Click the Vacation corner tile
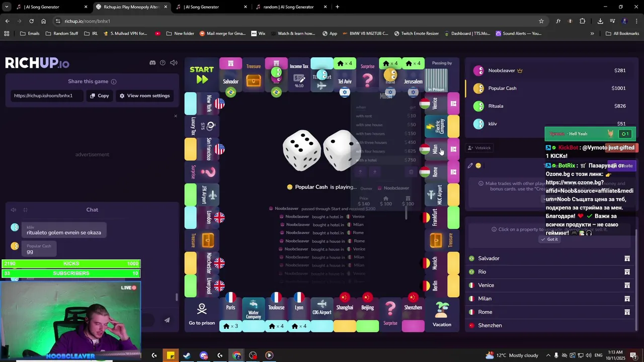The image size is (644, 362). pyautogui.click(x=442, y=315)
